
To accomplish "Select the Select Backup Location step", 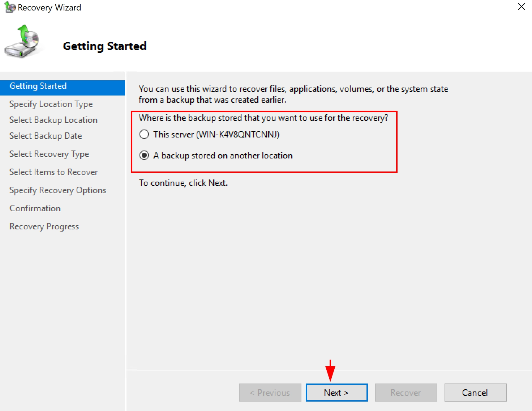I will [53, 120].
